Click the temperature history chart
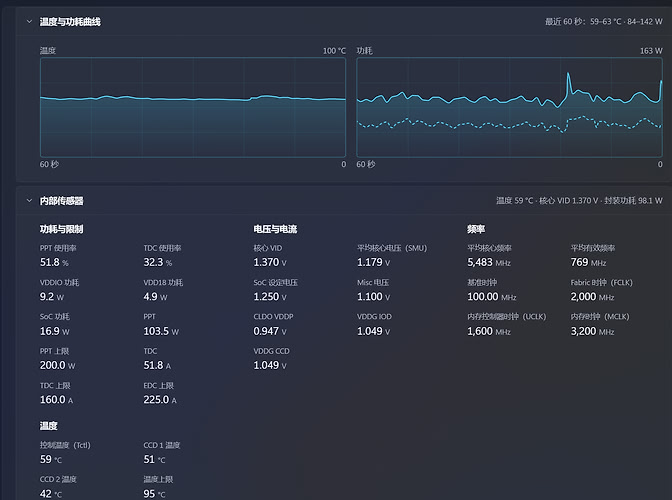Image resolution: width=672 pixels, height=500 pixels. tap(193, 107)
